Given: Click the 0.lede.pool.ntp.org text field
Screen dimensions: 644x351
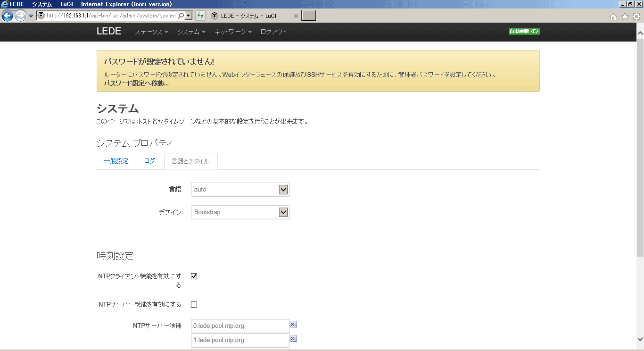Looking at the screenshot, I should tap(239, 326).
